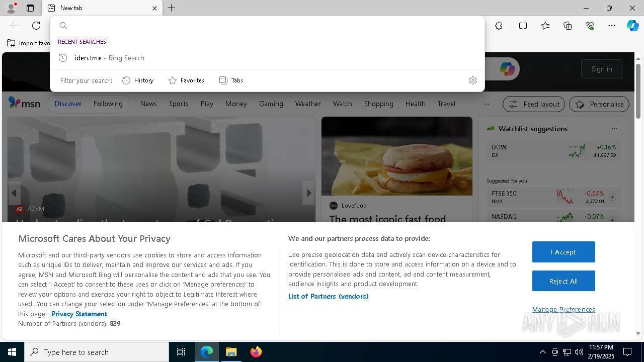Open the Edge profile icon
The height and width of the screenshot is (362, 644).
pyautogui.click(x=11, y=8)
